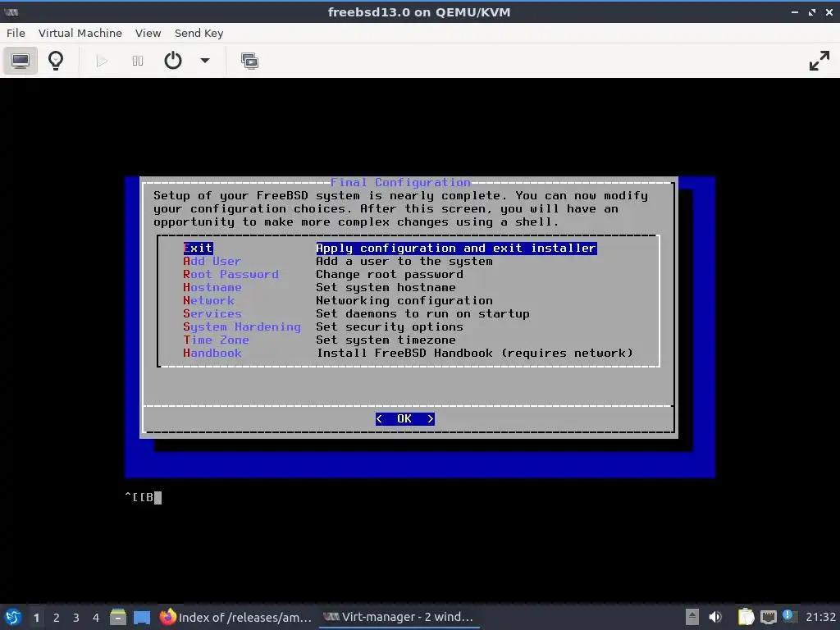840x630 pixels.
Task: Open the file manager taskbar icon
Action: (118, 617)
